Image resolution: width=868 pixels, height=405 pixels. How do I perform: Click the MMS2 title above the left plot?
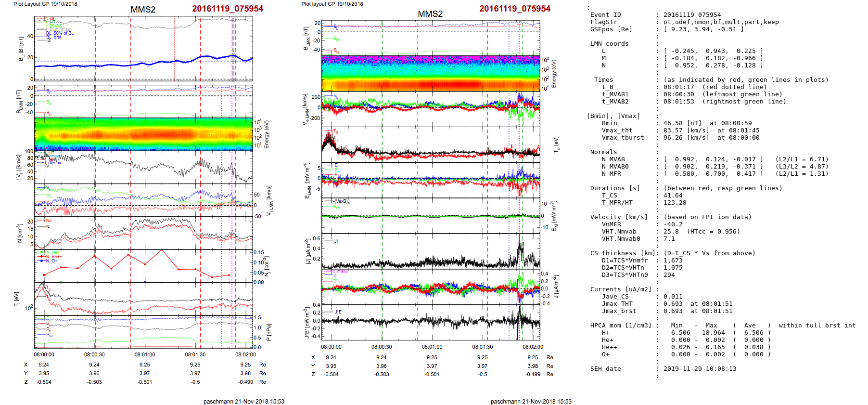click(x=143, y=10)
